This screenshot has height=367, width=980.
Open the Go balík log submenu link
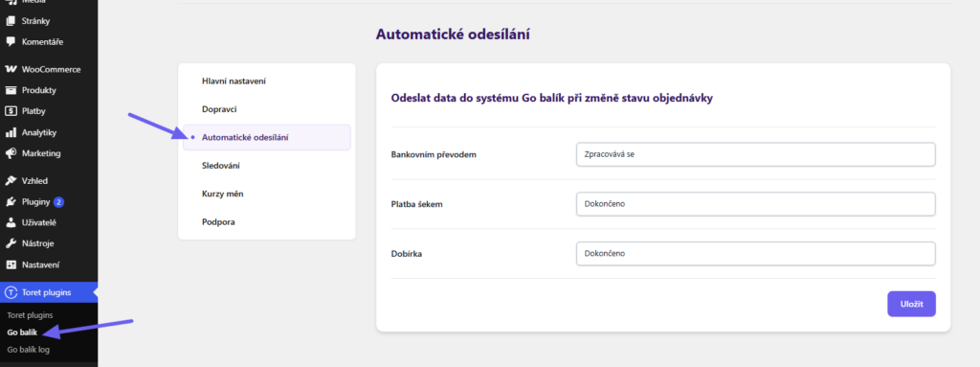28,350
